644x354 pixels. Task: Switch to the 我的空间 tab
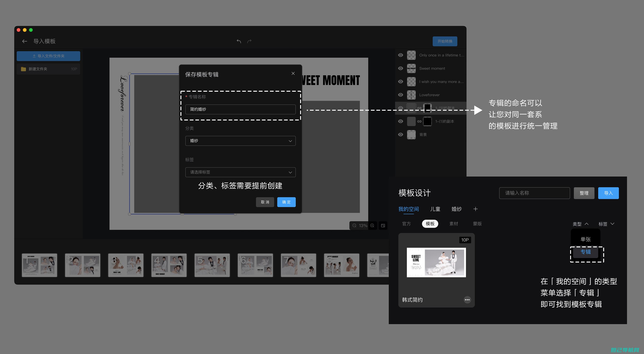(409, 209)
